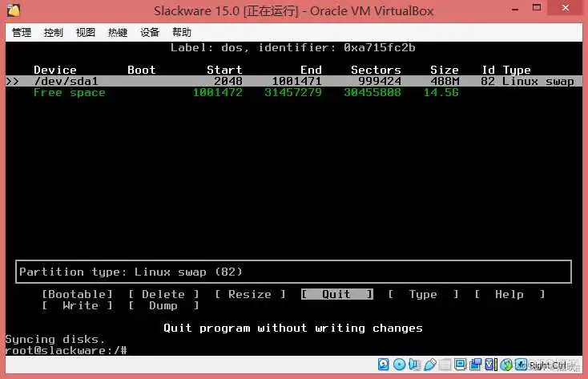Open the 热键 menu
The width and height of the screenshot is (588, 379).
click(x=118, y=33)
